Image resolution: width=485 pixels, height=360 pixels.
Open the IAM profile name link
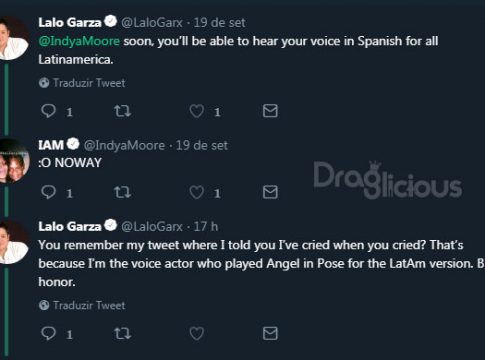51,145
